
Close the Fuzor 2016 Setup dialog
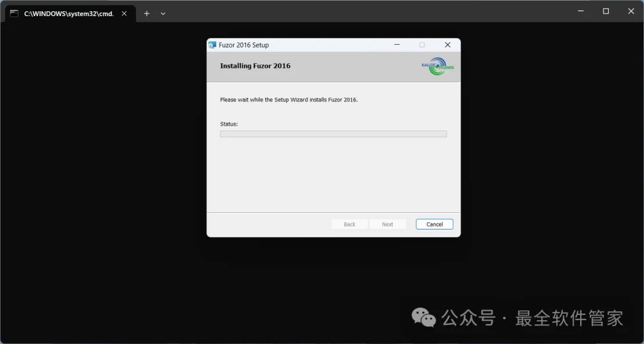[448, 45]
